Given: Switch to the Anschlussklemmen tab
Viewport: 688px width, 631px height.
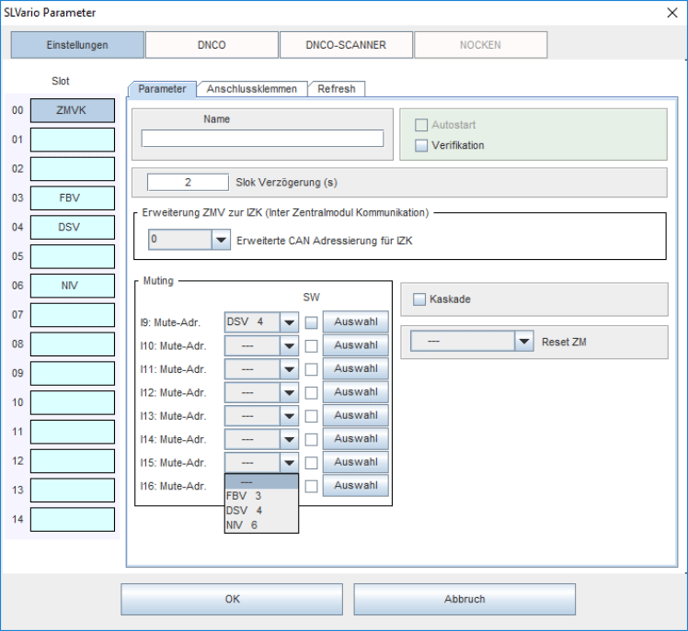Looking at the screenshot, I should pyautogui.click(x=251, y=89).
